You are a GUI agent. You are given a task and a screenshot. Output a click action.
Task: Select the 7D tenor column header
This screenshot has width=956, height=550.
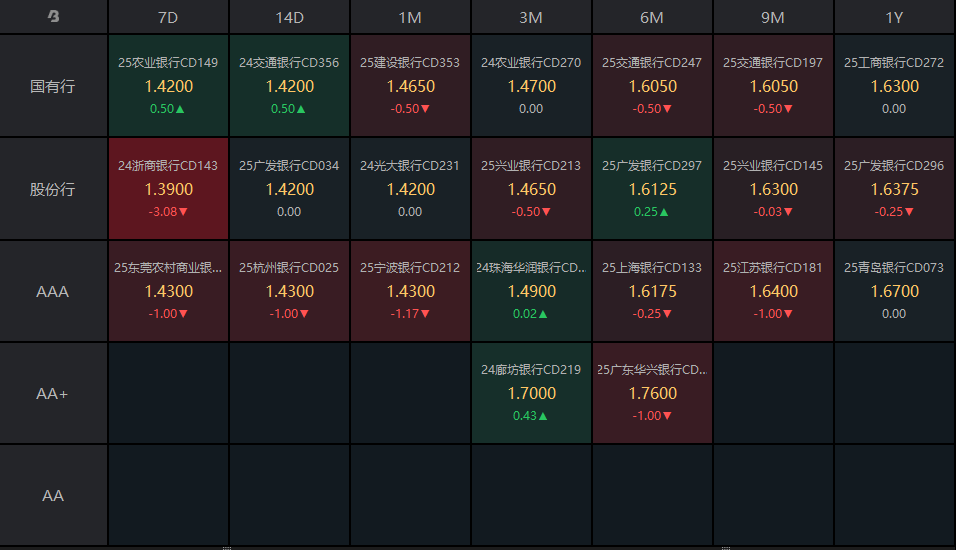168,18
